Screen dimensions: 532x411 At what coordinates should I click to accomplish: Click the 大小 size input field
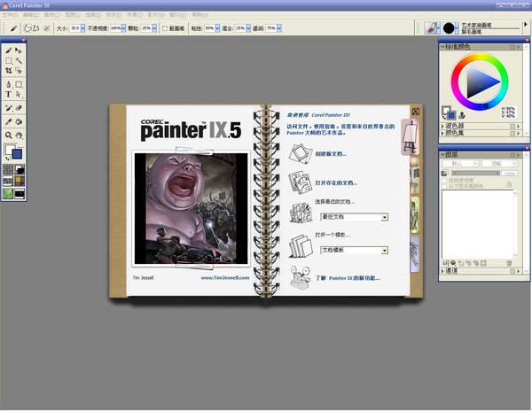(x=75, y=28)
